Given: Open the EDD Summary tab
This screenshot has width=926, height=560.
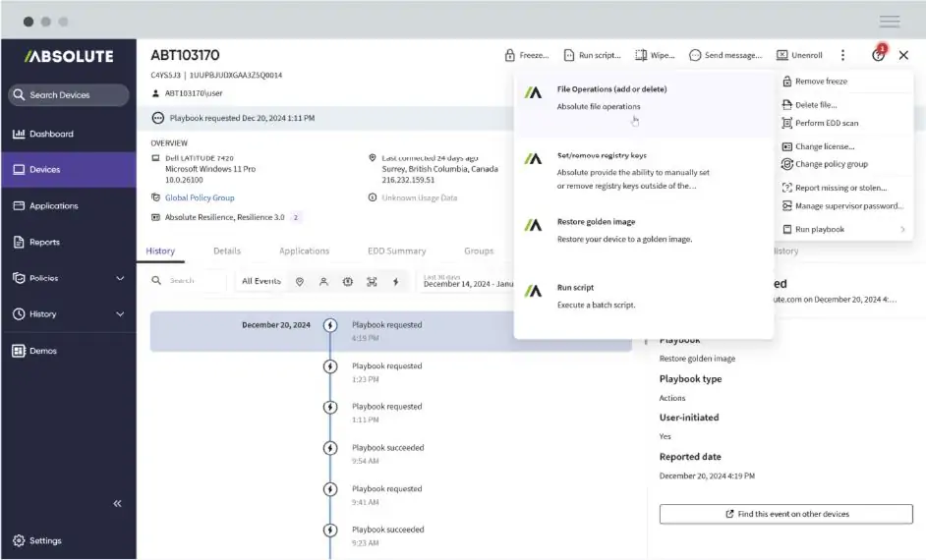Looking at the screenshot, I should pos(397,251).
